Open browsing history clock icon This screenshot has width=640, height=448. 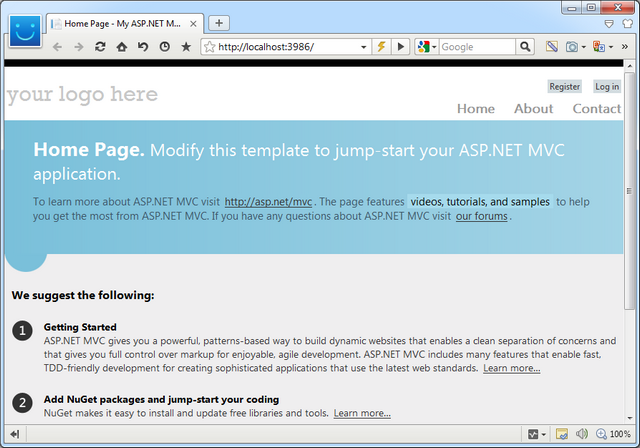(x=164, y=47)
